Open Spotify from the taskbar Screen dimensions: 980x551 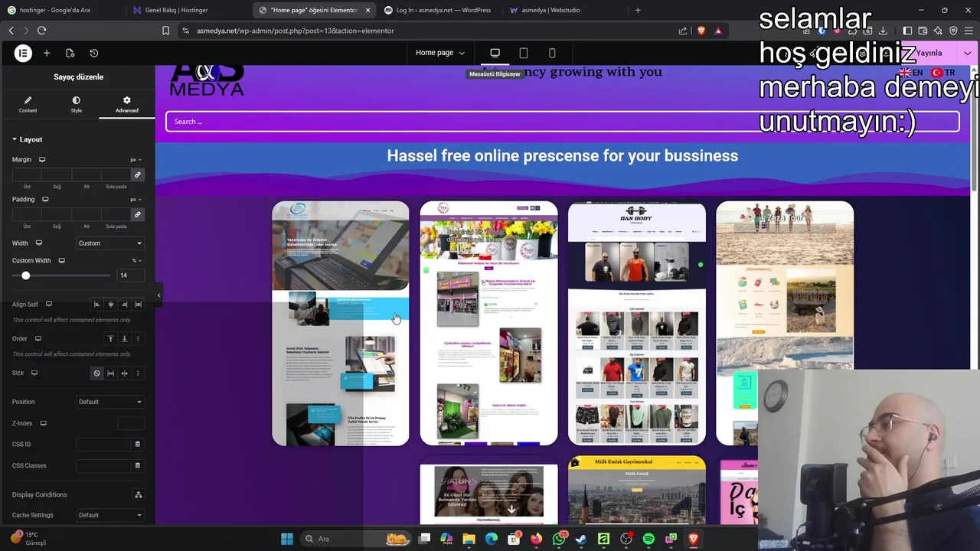pos(648,539)
